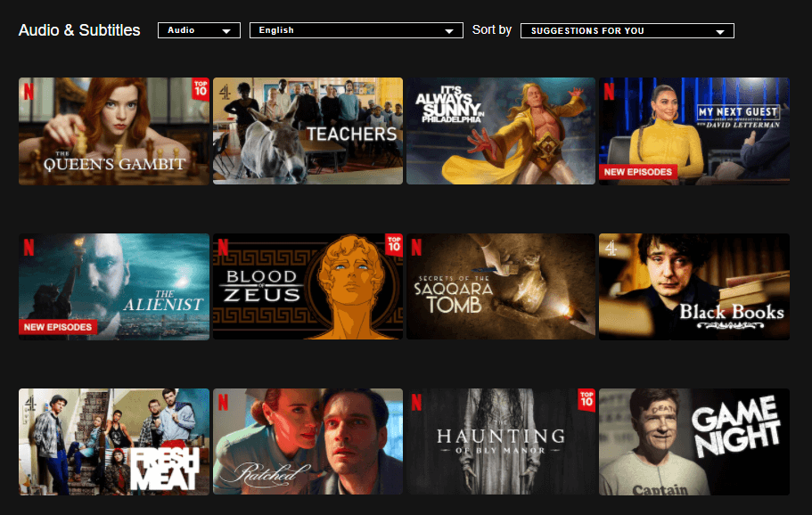Image resolution: width=812 pixels, height=515 pixels.
Task: Click New Episodes badge on The Alienist
Action: pyautogui.click(x=57, y=327)
